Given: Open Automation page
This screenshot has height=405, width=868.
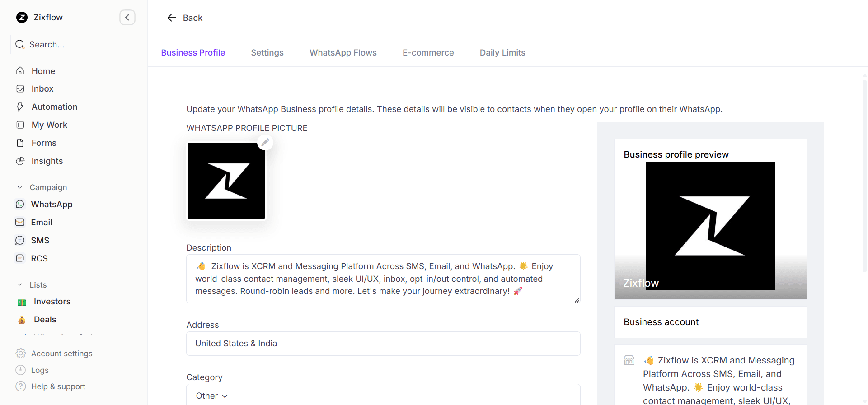Looking at the screenshot, I should (54, 107).
